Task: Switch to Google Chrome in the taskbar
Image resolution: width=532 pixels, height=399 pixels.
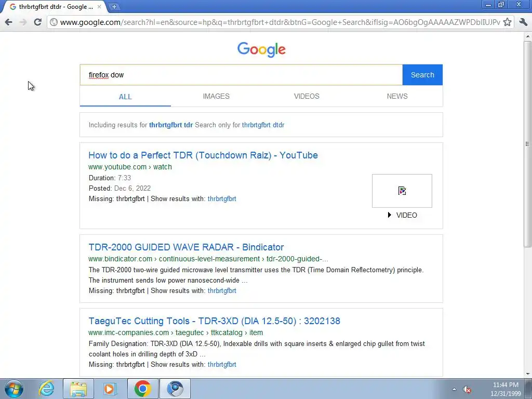Action: point(142,389)
